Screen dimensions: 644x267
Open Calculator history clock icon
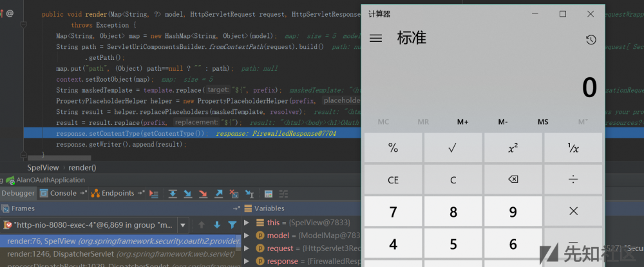tap(591, 40)
